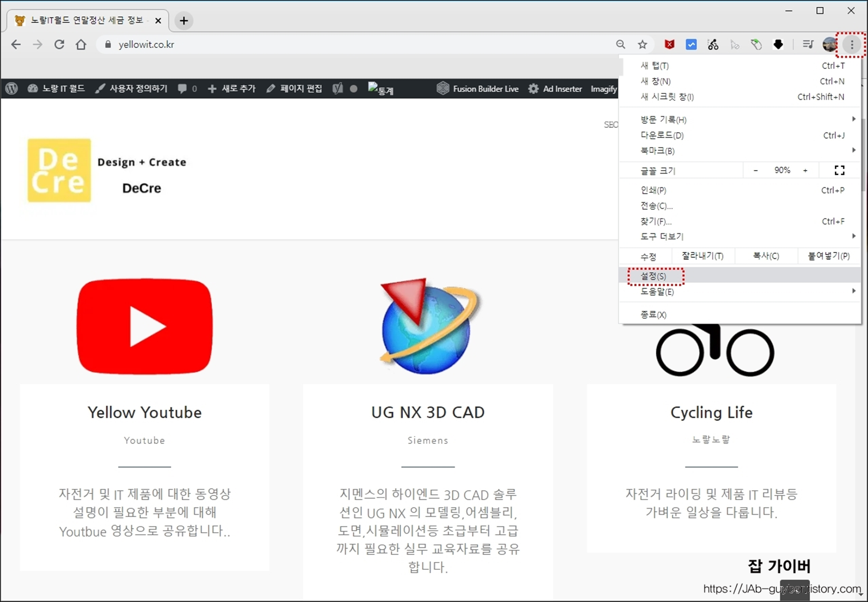Viewport: 868px width, 602px height.
Task: Click Imagify in the admin bar
Action: [604, 89]
